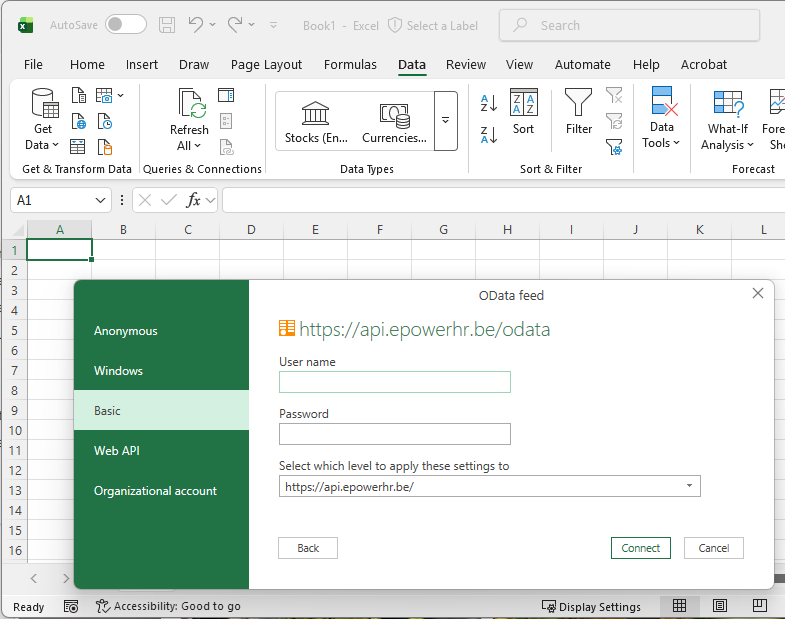Expand the From Picture dropdown arrow
Screen dimensions: 785x619
tap(121, 95)
